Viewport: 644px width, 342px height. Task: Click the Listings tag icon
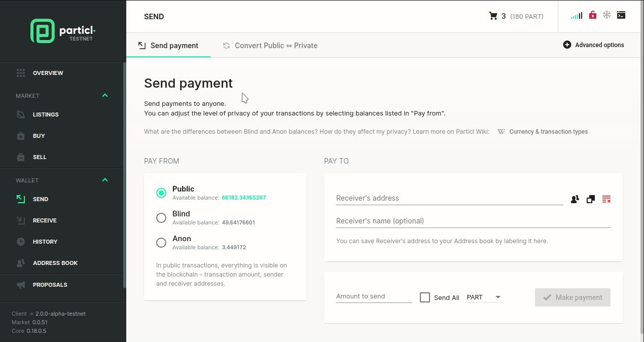click(x=21, y=115)
